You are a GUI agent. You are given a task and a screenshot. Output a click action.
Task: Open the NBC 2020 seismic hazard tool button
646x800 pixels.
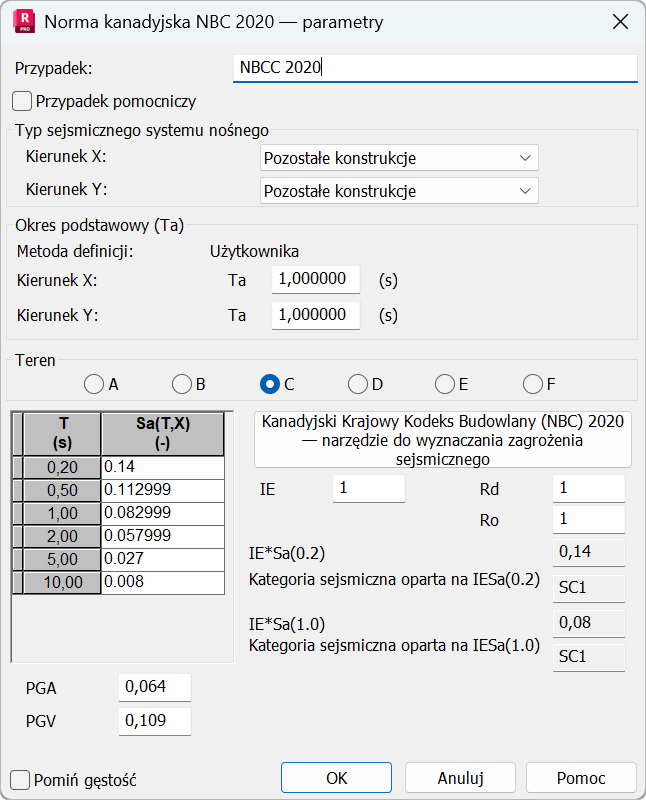(443, 440)
